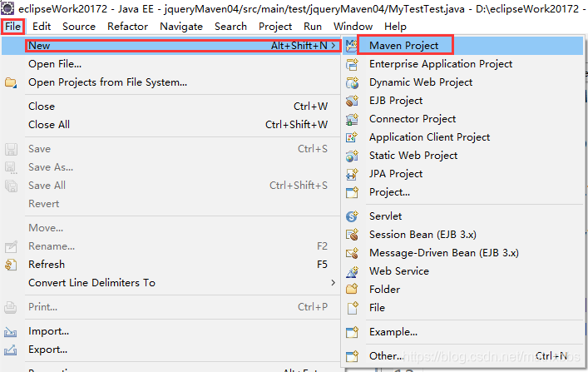
Task: Click the Application Client Project icon
Action: tap(352, 137)
